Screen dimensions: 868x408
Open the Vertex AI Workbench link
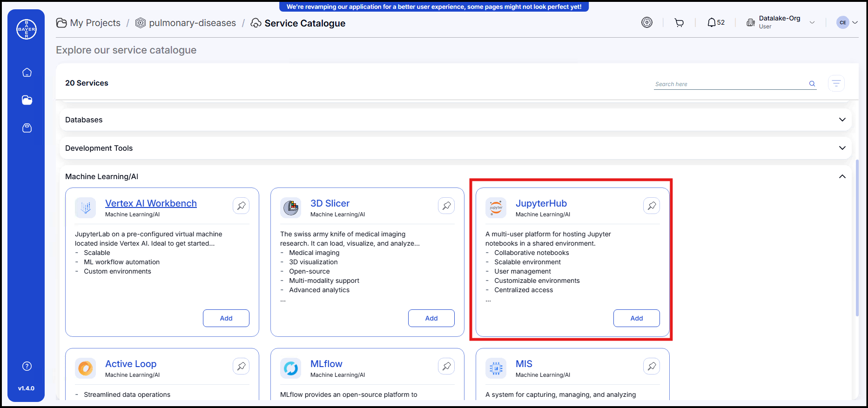click(151, 203)
